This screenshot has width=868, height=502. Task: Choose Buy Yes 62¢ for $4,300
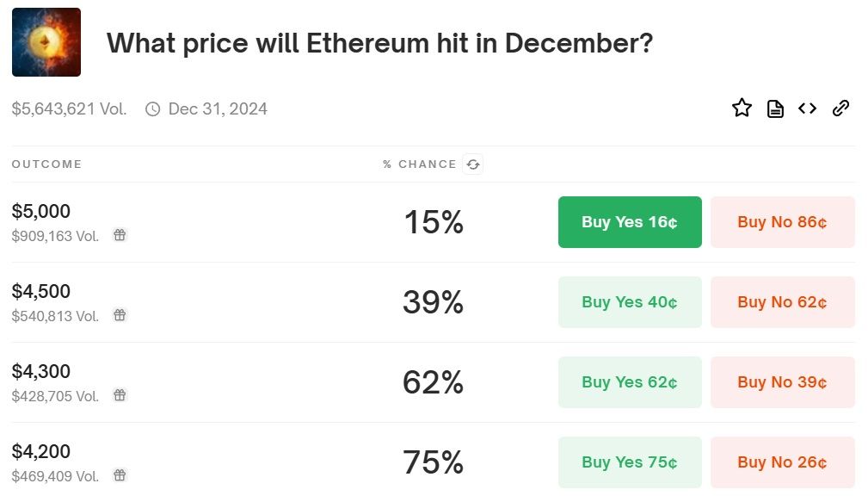pyautogui.click(x=630, y=382)
